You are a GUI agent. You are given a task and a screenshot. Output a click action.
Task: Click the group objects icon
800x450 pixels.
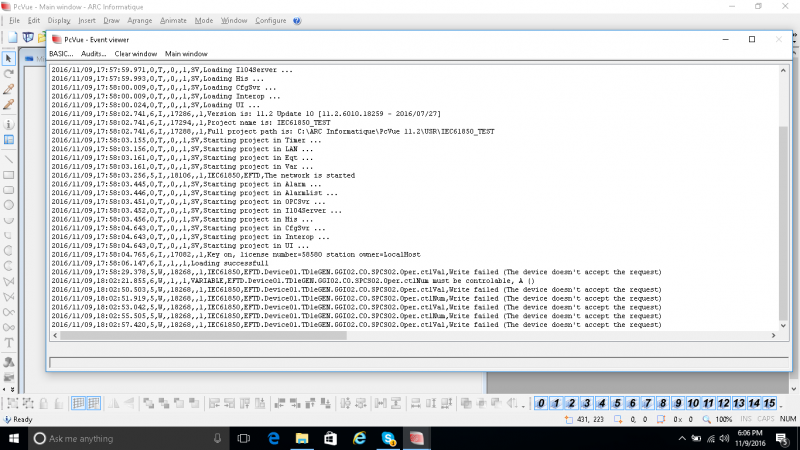click(13, 404)
